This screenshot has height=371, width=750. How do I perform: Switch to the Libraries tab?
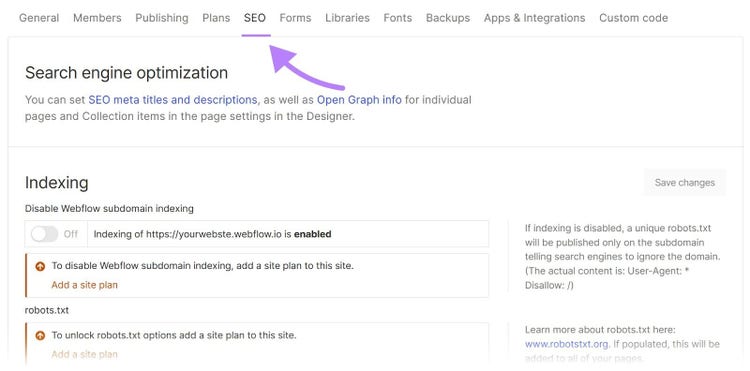click(x=347, y=18)
